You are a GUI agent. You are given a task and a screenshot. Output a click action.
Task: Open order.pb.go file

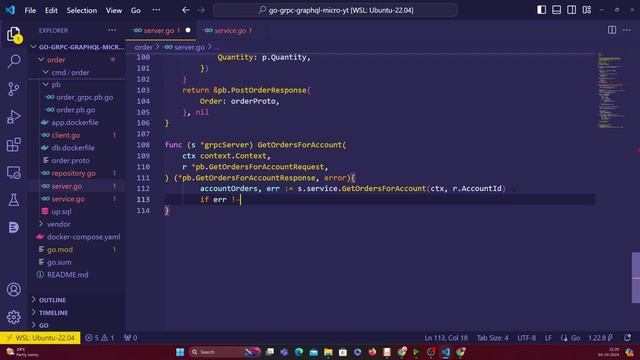coord(77,110)
